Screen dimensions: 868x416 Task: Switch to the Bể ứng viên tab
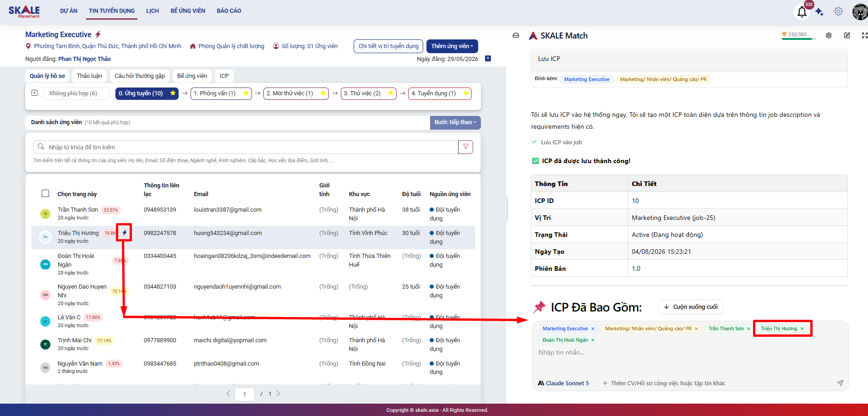(x=192, y=76)
